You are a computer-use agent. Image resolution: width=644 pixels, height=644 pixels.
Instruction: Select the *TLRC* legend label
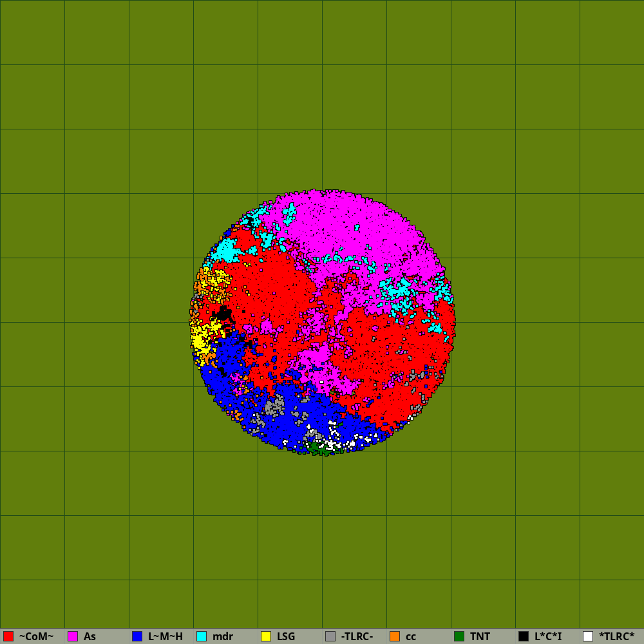[616, 637]
